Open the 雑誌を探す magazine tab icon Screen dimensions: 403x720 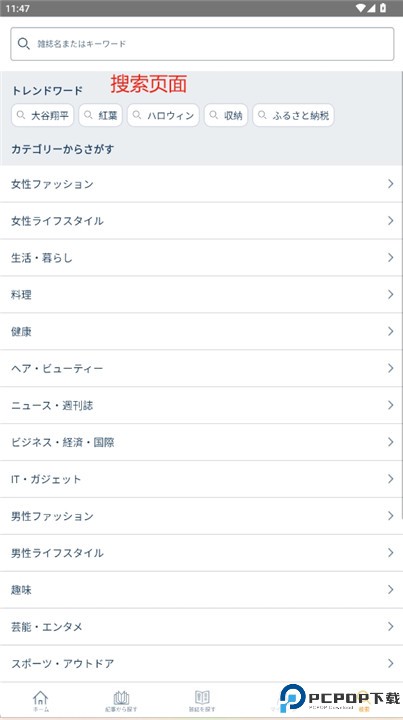pos(202,698)
